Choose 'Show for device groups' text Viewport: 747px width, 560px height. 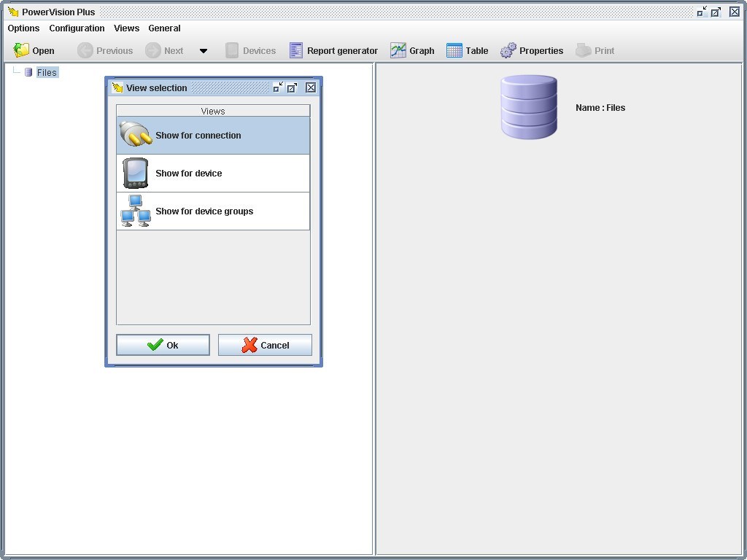point(204,211)
